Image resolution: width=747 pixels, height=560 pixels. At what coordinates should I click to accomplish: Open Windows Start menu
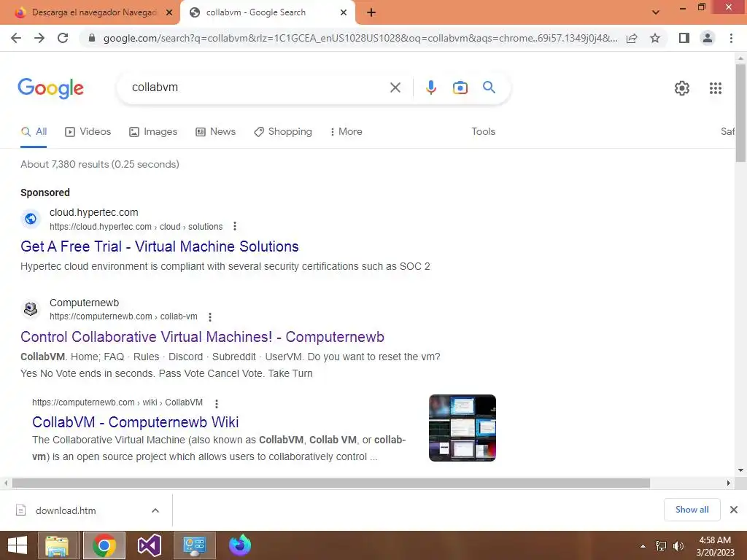pyautogui.click(x=18, y=545)
